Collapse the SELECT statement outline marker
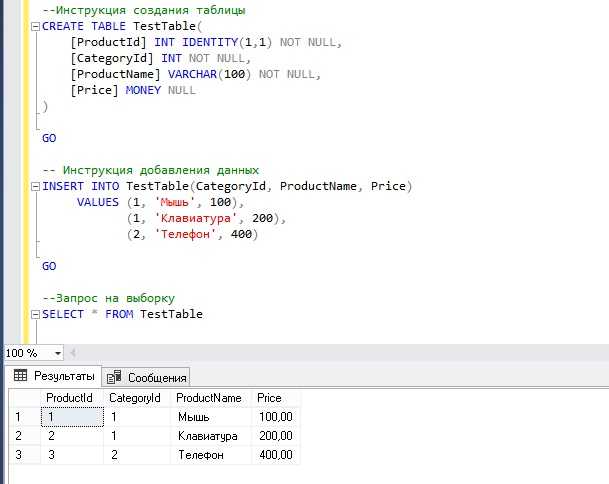 (x=36, y=314)
